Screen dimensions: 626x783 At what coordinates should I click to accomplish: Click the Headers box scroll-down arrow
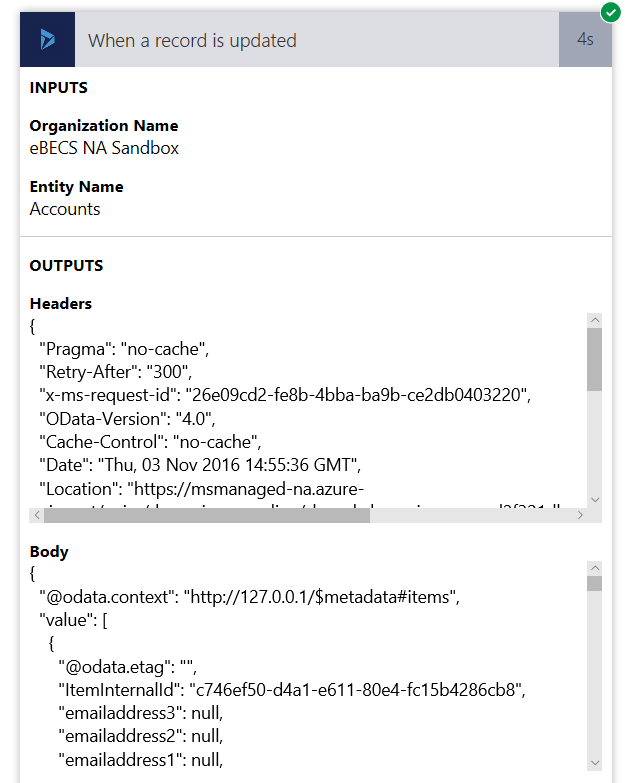click(x=595, y=500)
